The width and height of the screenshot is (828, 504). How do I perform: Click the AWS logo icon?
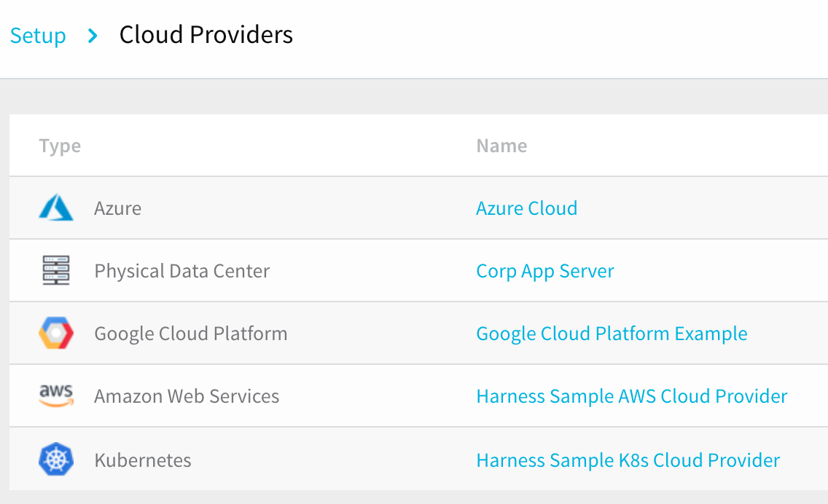pyautogui.click(x=56, y=395)
